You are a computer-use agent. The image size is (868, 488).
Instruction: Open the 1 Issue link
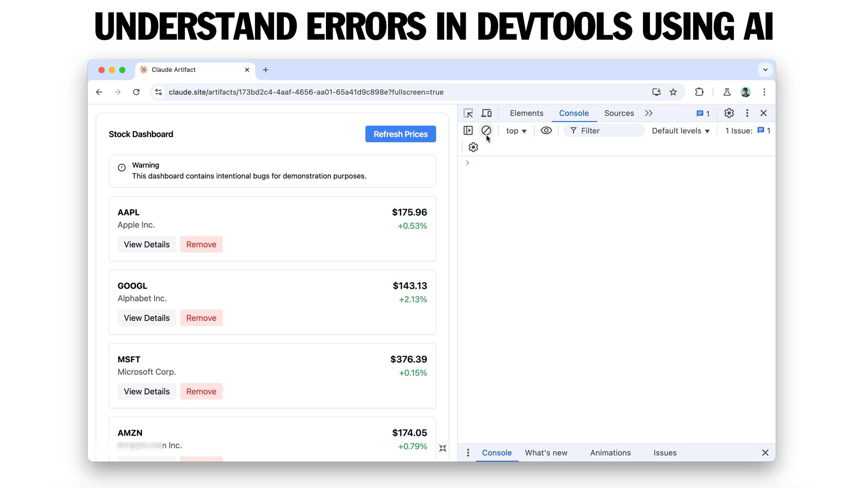(x=748, y=131)
